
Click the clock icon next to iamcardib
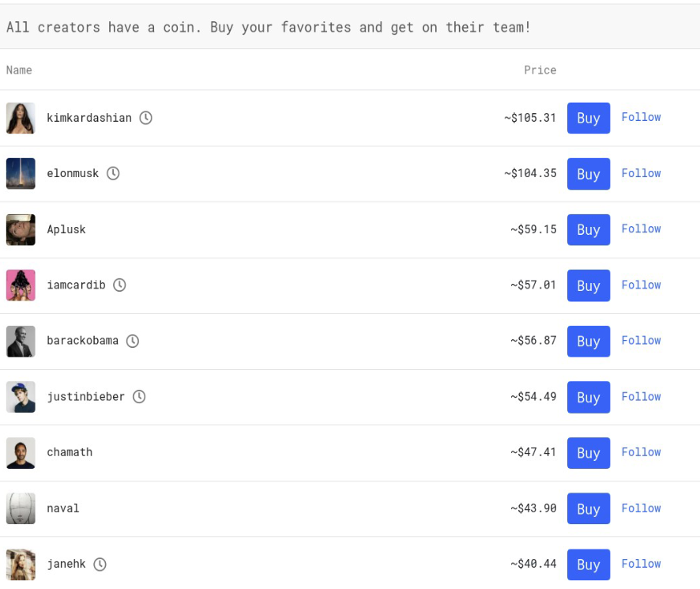coord(119,285)
